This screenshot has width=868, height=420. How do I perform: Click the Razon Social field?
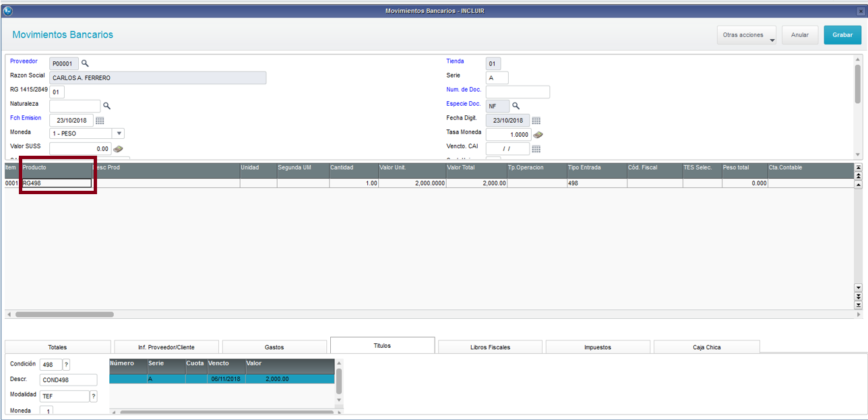pos(158,78)
